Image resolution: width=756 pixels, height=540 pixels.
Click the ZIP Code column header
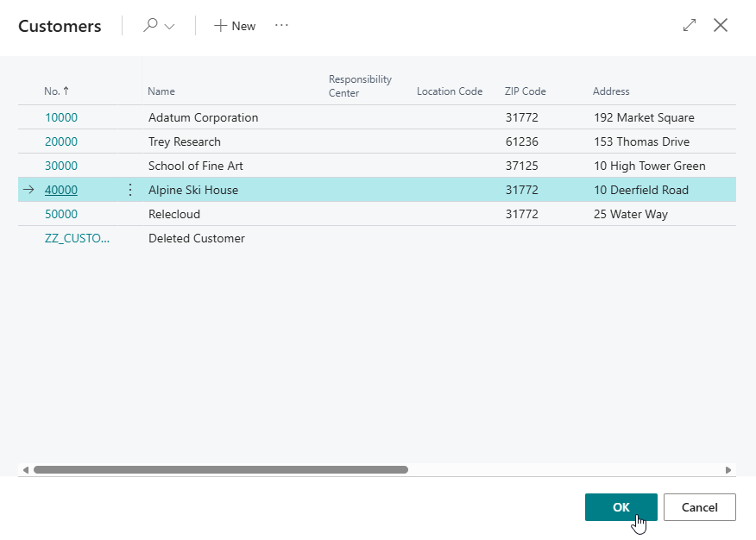tap(525, 91)
